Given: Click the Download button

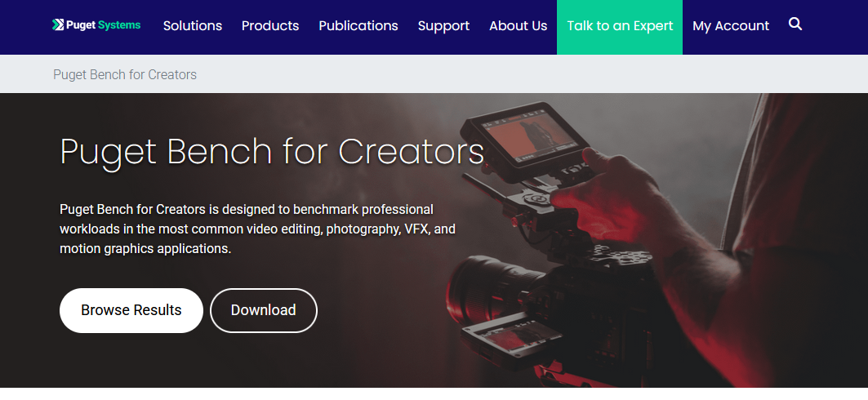Looking at the screenshot, I should 264,310.
